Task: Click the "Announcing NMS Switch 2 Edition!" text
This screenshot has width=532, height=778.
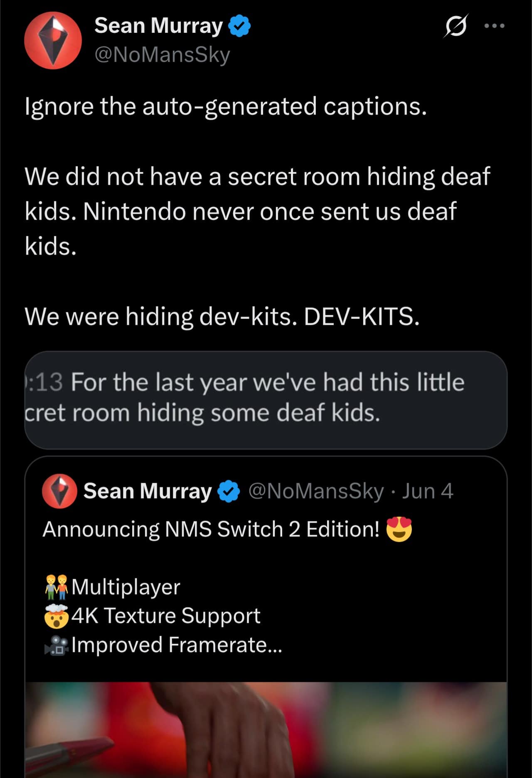Action: click(x=211, y=529)
